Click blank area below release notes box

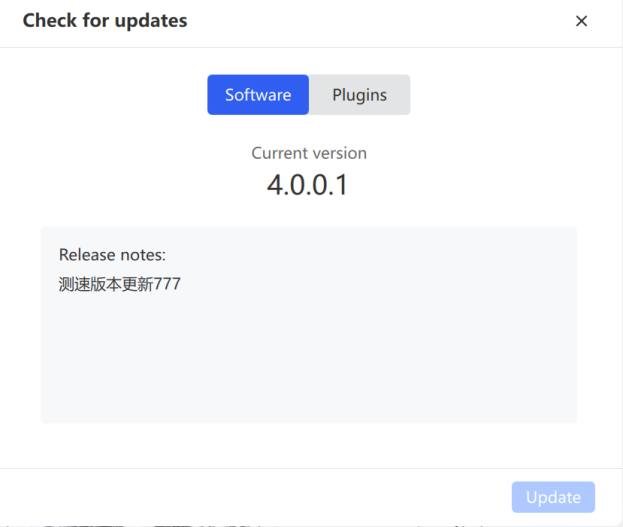309,445
